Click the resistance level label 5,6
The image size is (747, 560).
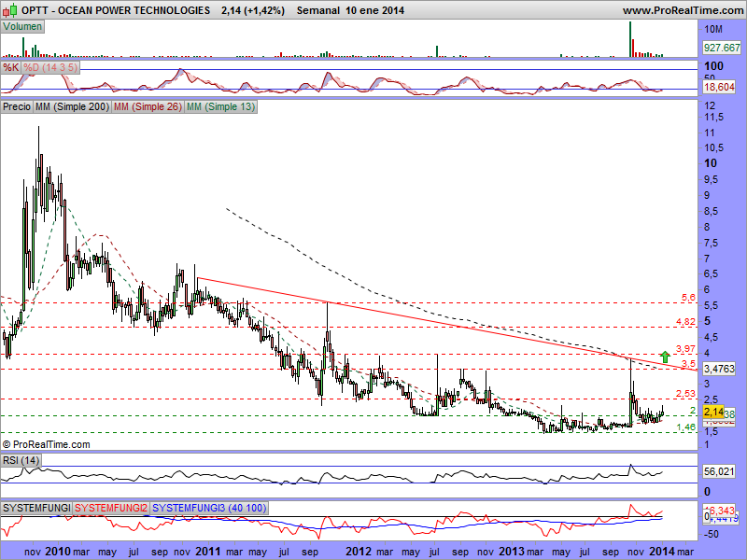point(688,298)
